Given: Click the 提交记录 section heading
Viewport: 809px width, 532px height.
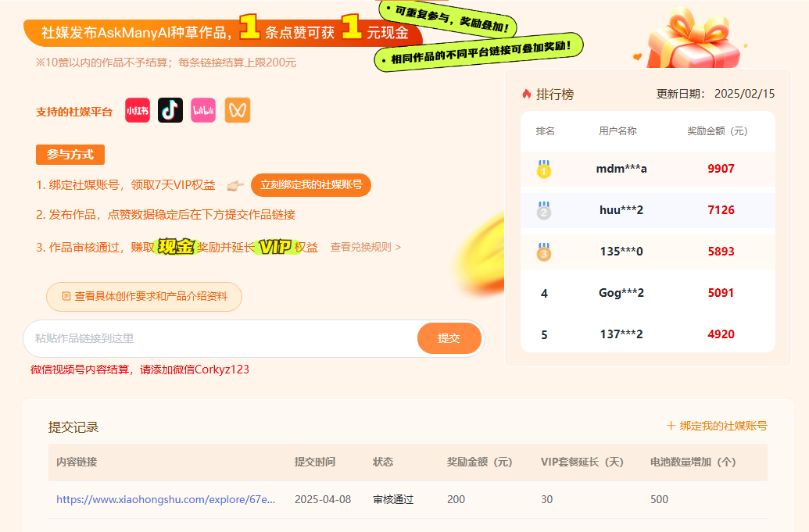Looking at the screenshot, I should click(73, 427).
